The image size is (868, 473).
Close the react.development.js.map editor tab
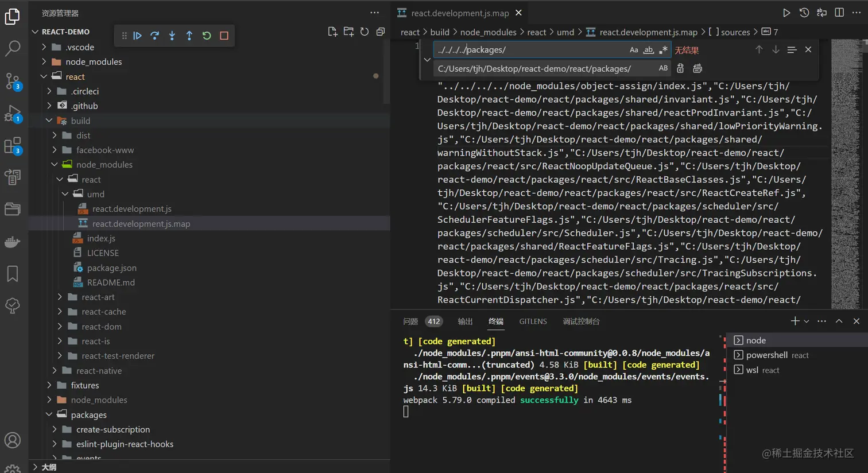[x=518, y=13]
